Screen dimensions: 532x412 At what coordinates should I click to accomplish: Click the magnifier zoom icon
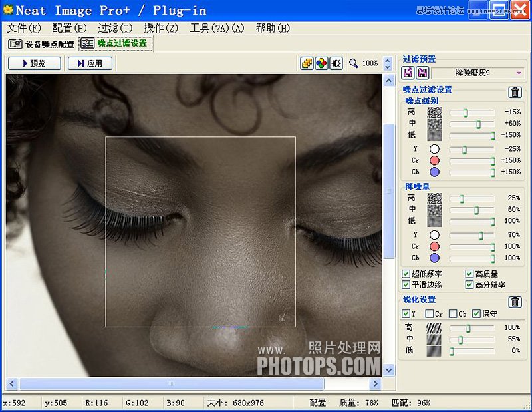(x=354, y=63)
